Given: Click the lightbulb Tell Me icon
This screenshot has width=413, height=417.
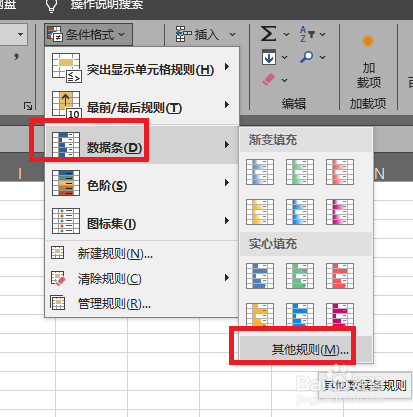Looking at the screenshot, I should pos(51,6).
